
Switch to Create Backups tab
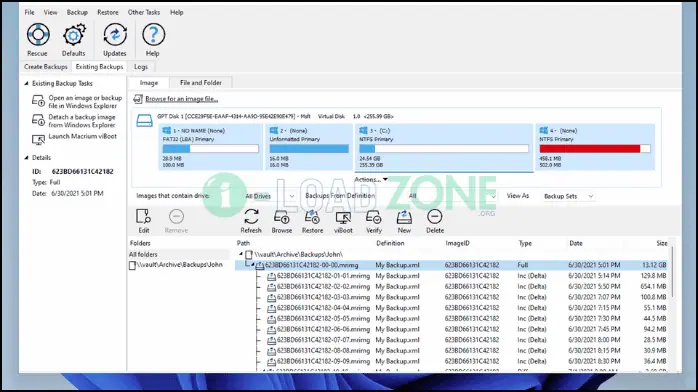point(46,67)
